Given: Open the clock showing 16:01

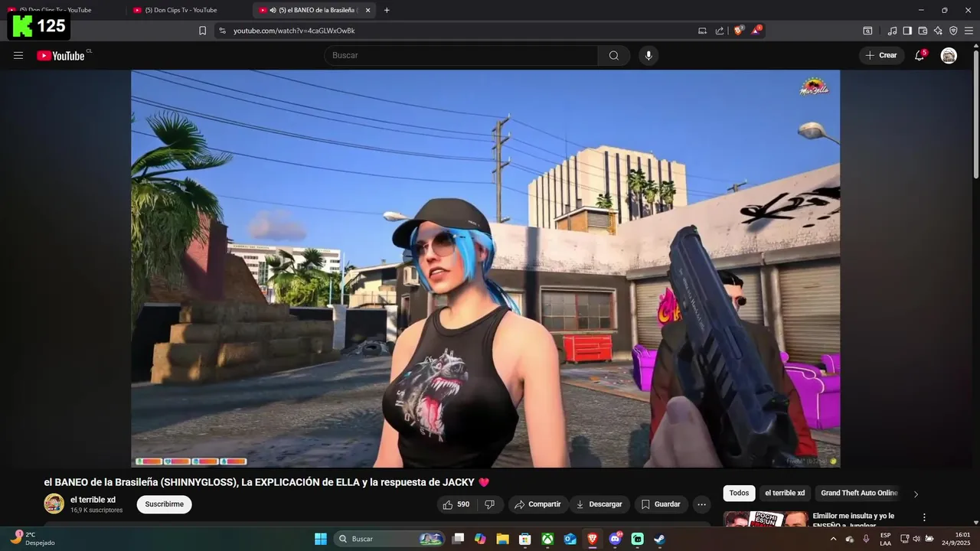Looking at the screenshot, I should [956, 539].
